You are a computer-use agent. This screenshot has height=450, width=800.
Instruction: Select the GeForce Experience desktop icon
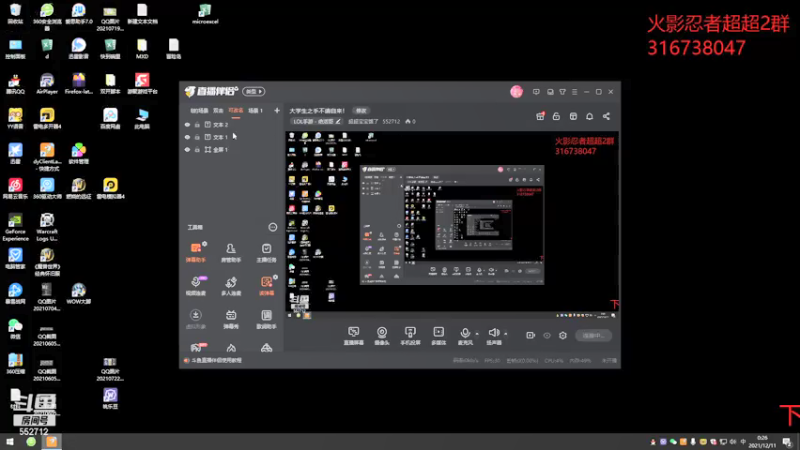click(x=15, y=227)
